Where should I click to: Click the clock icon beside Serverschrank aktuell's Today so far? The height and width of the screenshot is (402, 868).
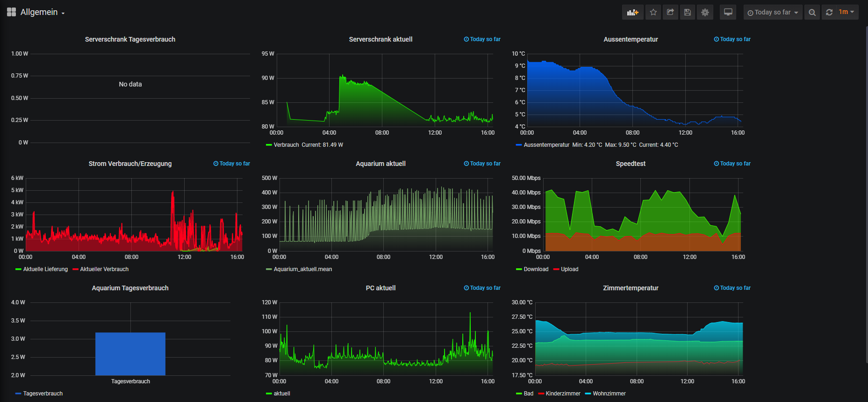466,39
